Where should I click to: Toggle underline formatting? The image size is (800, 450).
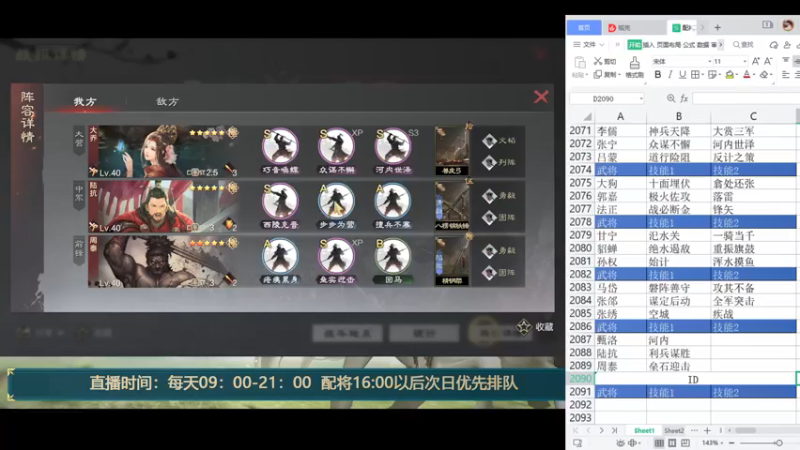click(682, 75)
